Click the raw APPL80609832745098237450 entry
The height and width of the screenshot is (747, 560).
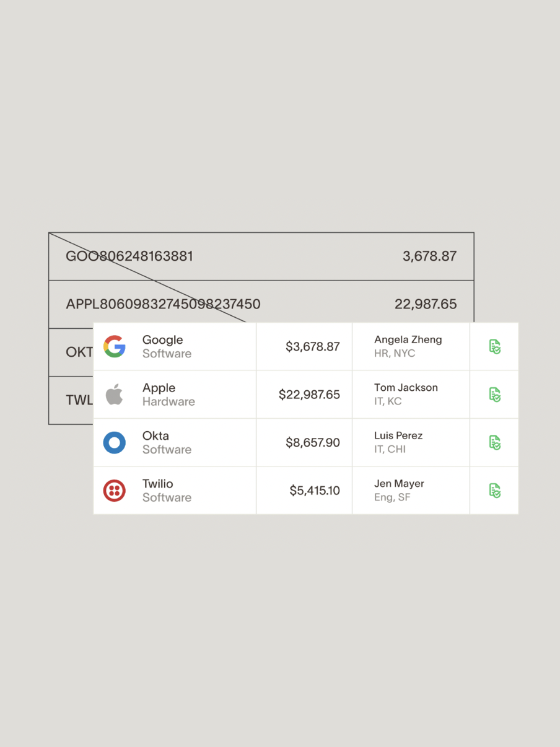click(163, 304)
